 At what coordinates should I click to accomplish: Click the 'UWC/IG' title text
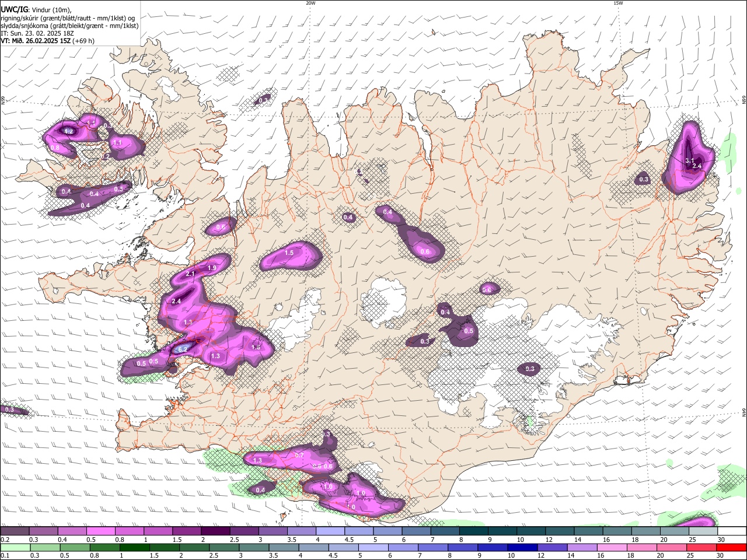(x=14, y=9)
